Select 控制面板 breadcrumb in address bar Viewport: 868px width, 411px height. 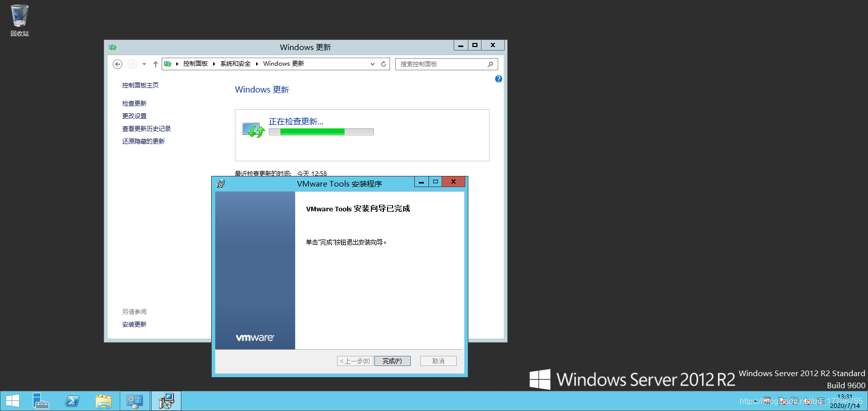pos(196,64)
